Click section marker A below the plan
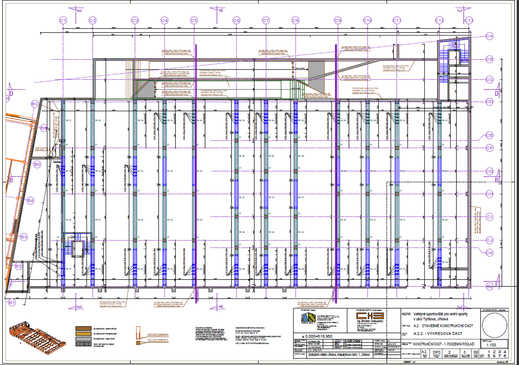519x365 pixels. [218, 307]
